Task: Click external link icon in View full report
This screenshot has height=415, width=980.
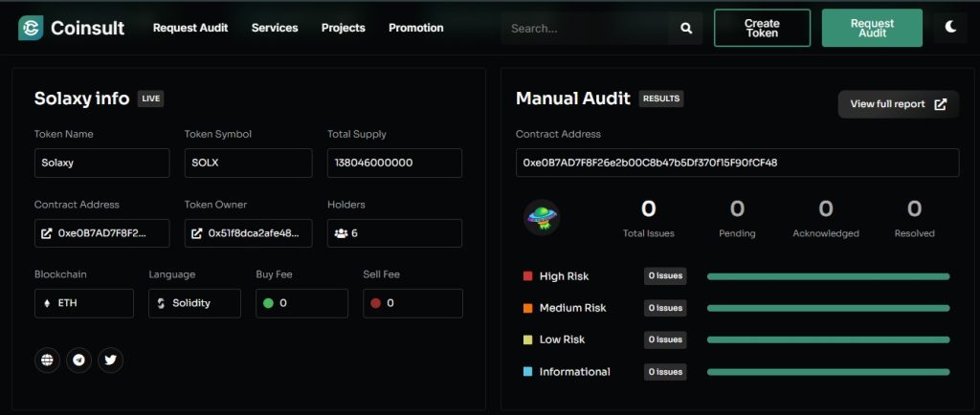Action: tap(940, 104)
